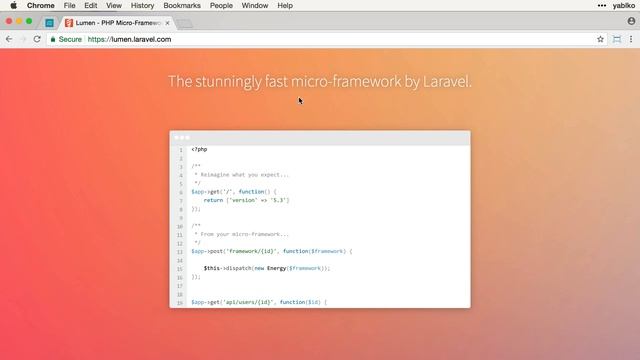This screenshot has width=640, height=360.
Task: Go back to the previous page
Action: (9, 39)
